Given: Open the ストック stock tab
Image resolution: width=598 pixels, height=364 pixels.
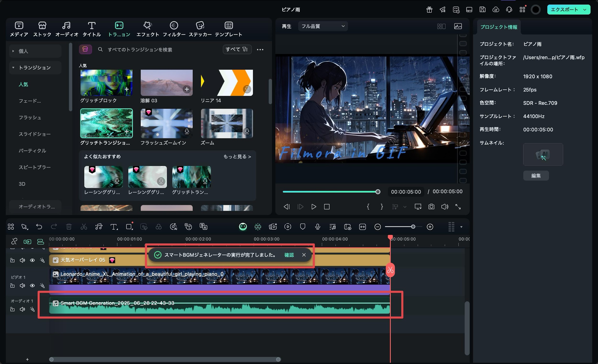Looking at the screenshot, I should [x=42, y=29].
